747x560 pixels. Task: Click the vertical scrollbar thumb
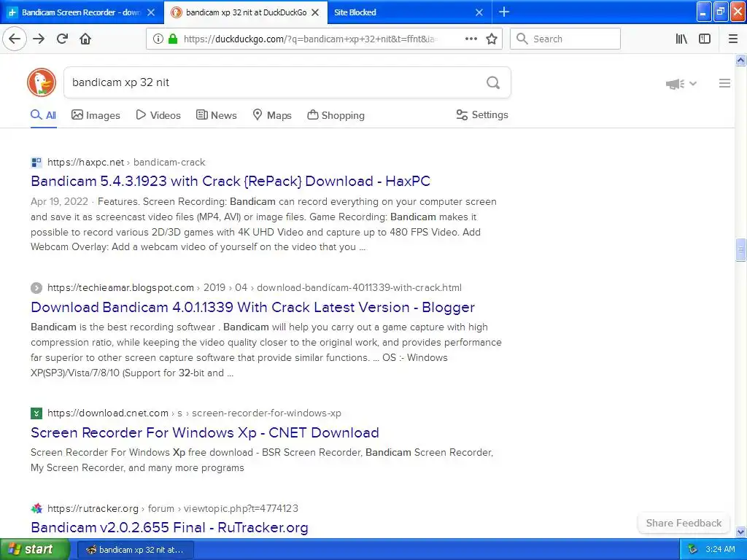[740, 249]
